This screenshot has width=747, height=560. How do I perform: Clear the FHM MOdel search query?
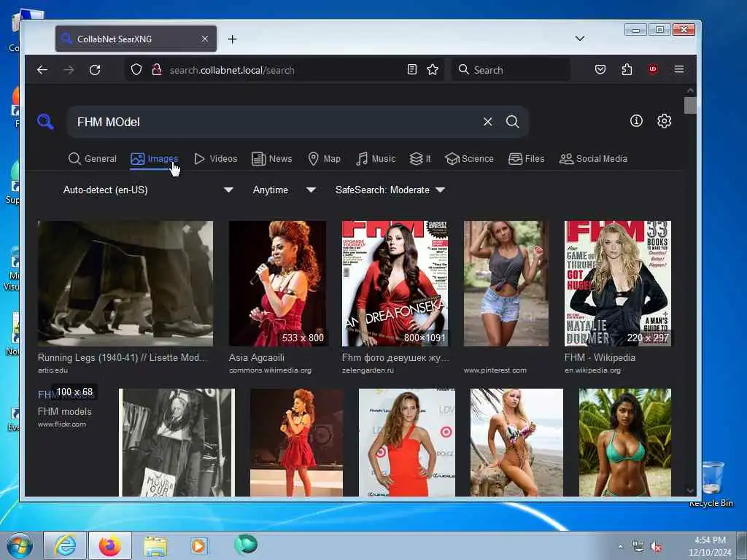point(488,122)
